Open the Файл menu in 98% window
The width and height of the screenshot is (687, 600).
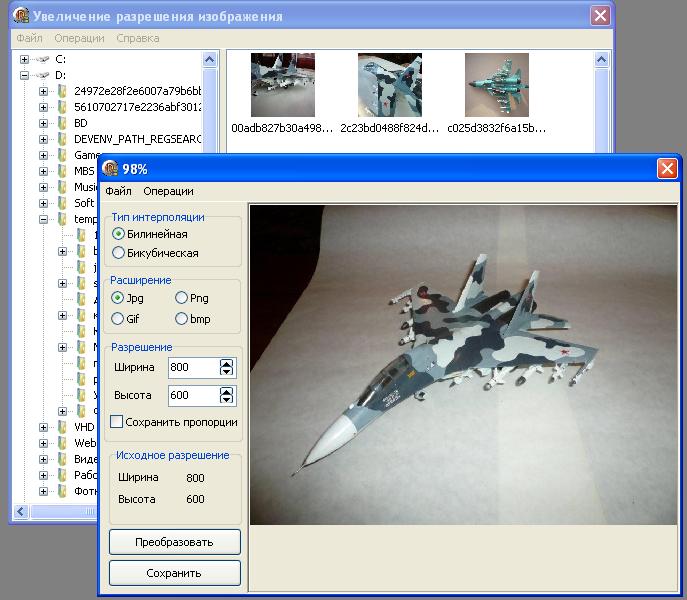(x=118, y=191)
